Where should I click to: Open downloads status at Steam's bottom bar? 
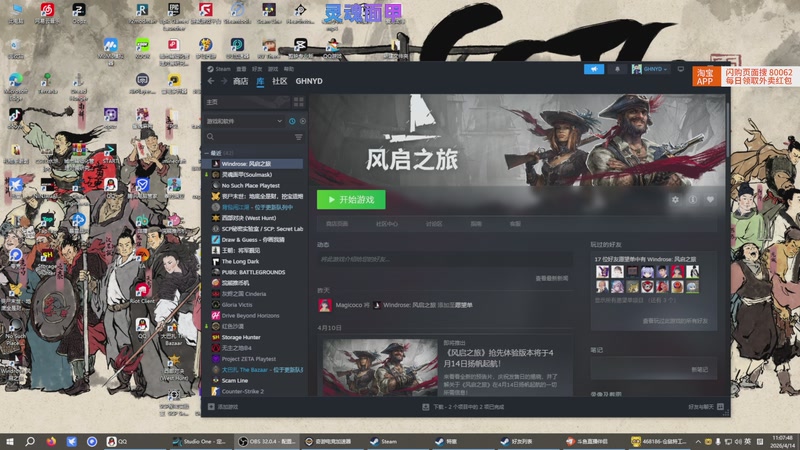(x=463, y=407)
